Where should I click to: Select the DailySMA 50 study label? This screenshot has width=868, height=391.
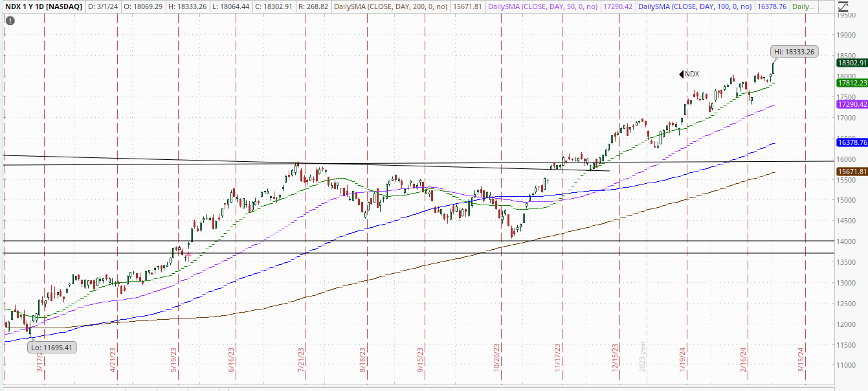point(542,6)
